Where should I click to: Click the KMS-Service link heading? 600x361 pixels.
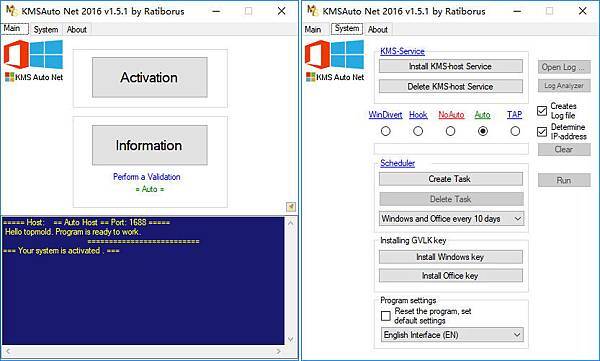402,51
